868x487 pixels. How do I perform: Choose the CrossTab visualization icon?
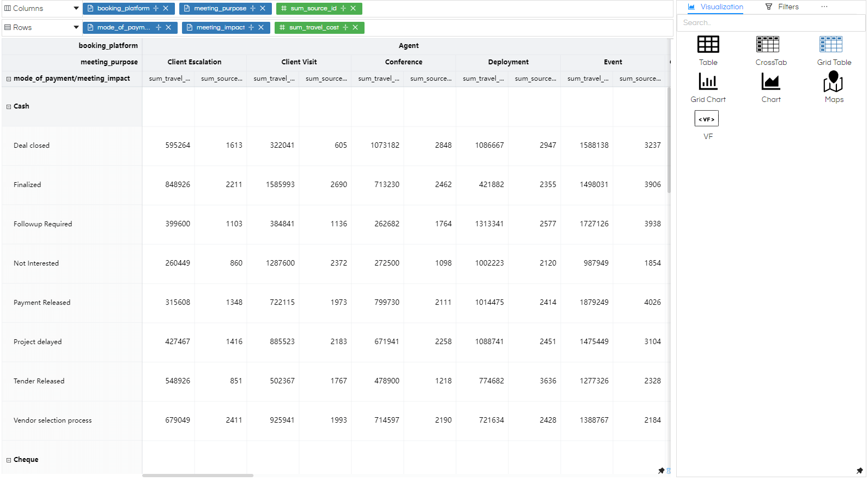(x=767, y=44)
